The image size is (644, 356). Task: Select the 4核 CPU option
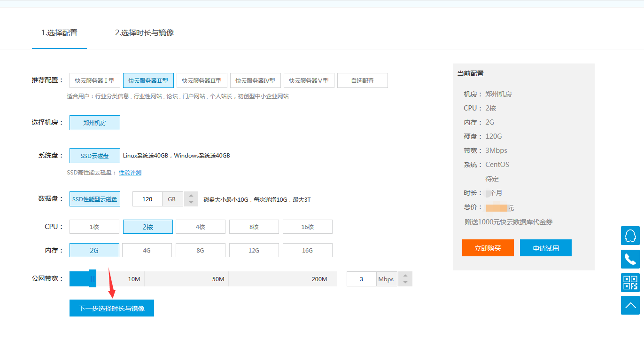[x=201, y=227]
